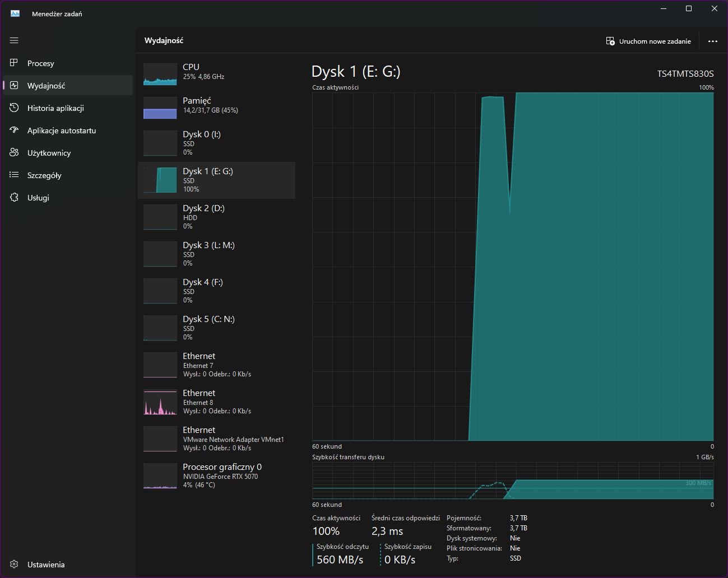Click the disk activity time graph
728x578 pixels.
(x=513, y=267)
